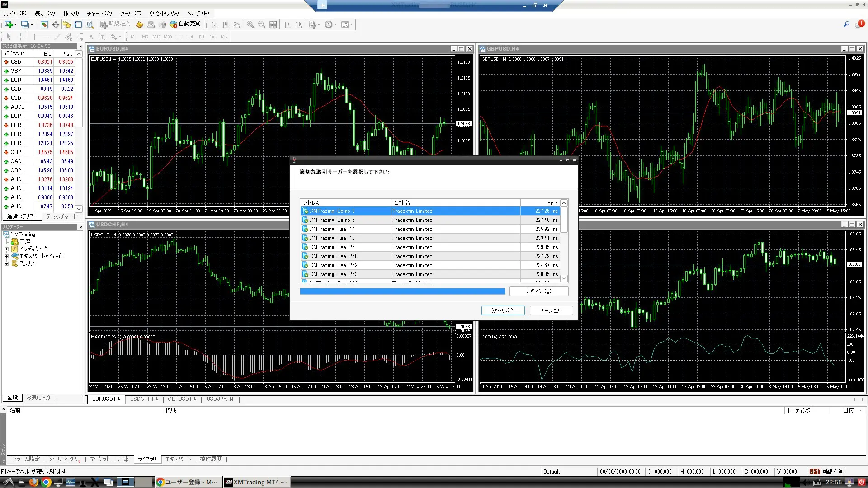Switch to the USDJPY,H4 chart tab

(220, 399)
